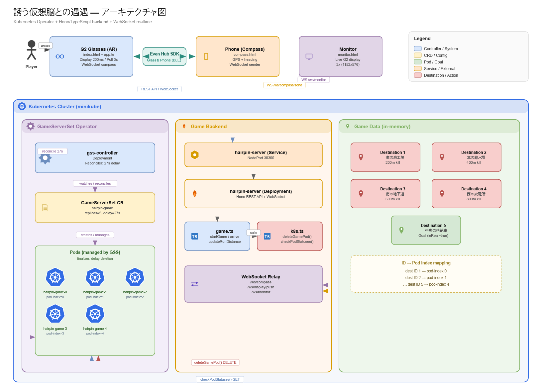Click the ID to Pod Index mapping box
Screen dimensions: 545x392
pyautogui.click(x=426, y=274)
